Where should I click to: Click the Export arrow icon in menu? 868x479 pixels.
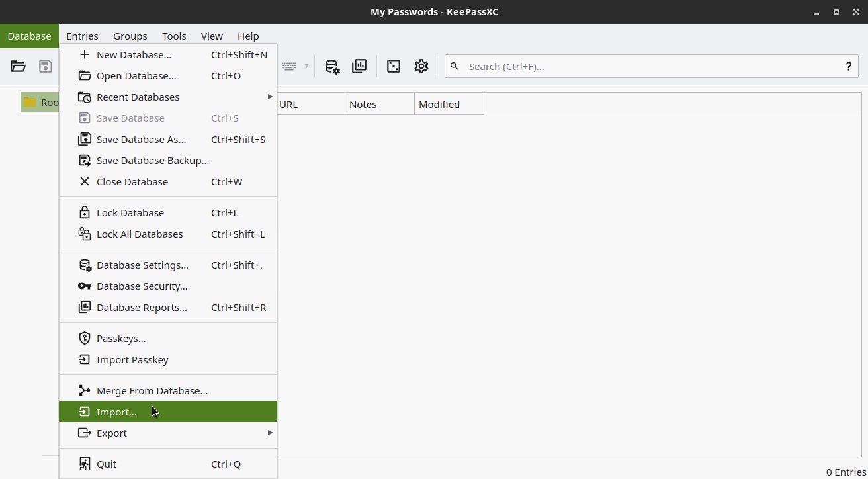tap(84, 433)
